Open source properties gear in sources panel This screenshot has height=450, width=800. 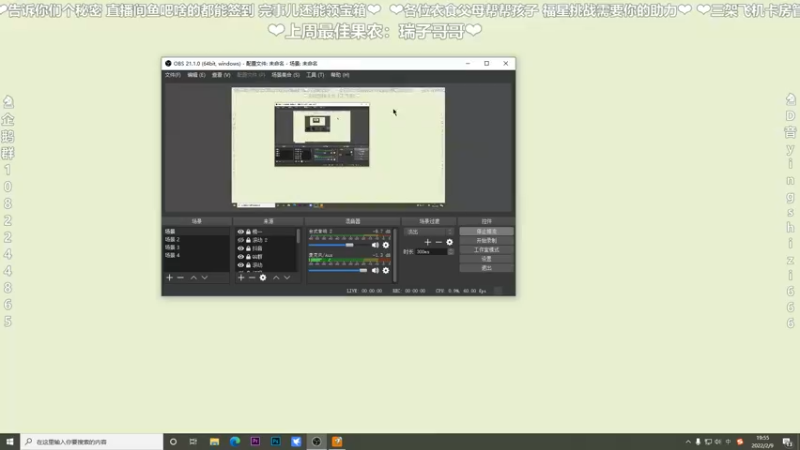pyautogui.click(x=263, y=278)
